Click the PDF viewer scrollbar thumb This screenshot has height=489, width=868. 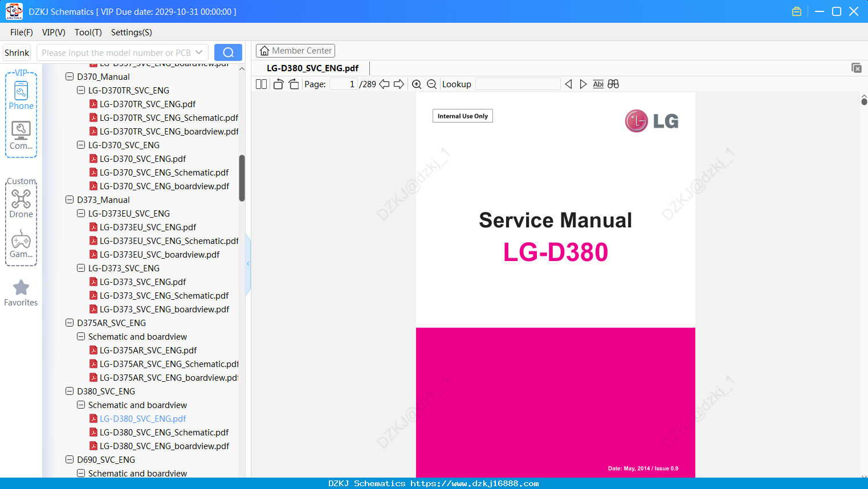click(864, 101)
